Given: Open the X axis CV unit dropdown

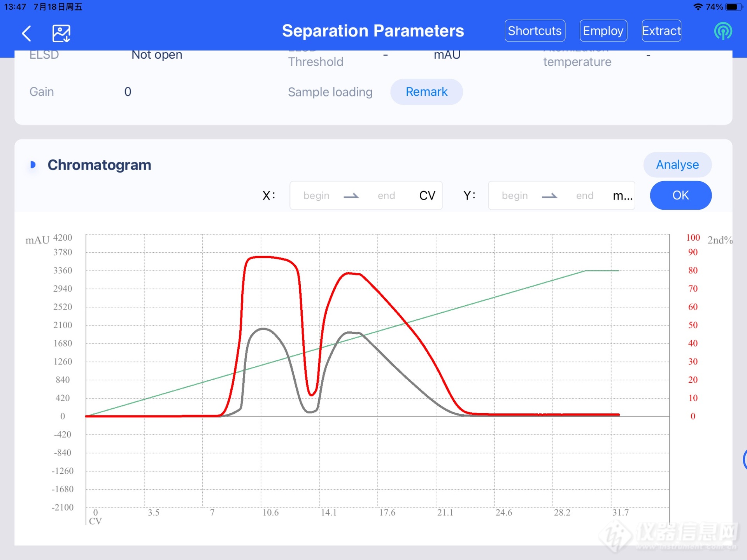Looking at the screenshot, I should tap(427, 196).
